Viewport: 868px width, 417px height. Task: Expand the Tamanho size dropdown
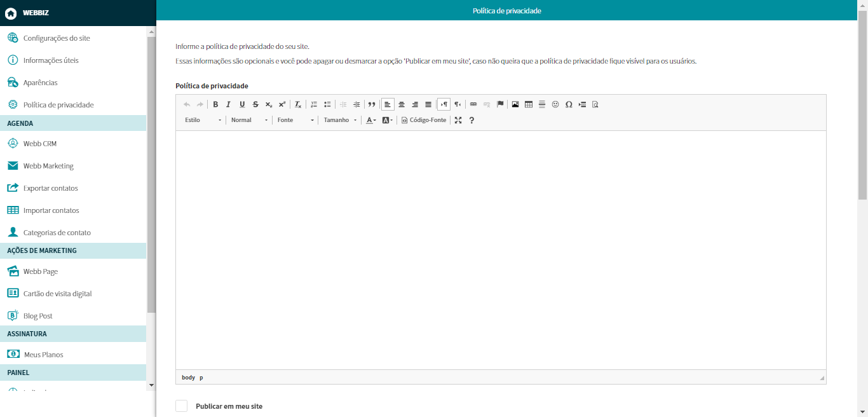pyautogui.click(x=340, y=120)
